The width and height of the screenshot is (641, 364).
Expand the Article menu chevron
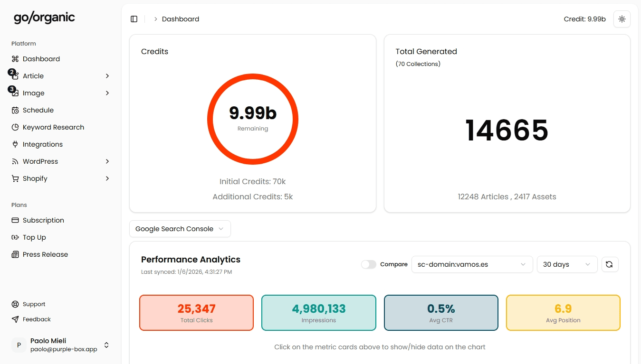[x=107, y=76]
